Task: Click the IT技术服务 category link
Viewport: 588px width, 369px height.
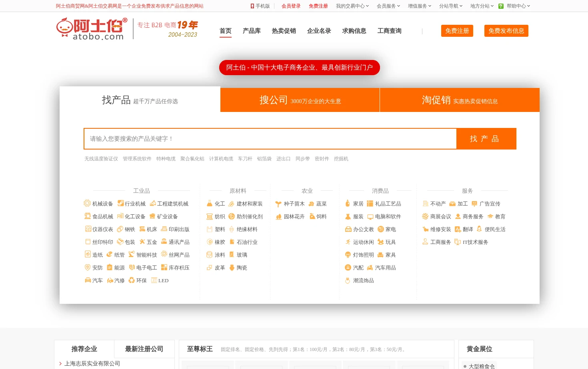Action: point(475,242)
